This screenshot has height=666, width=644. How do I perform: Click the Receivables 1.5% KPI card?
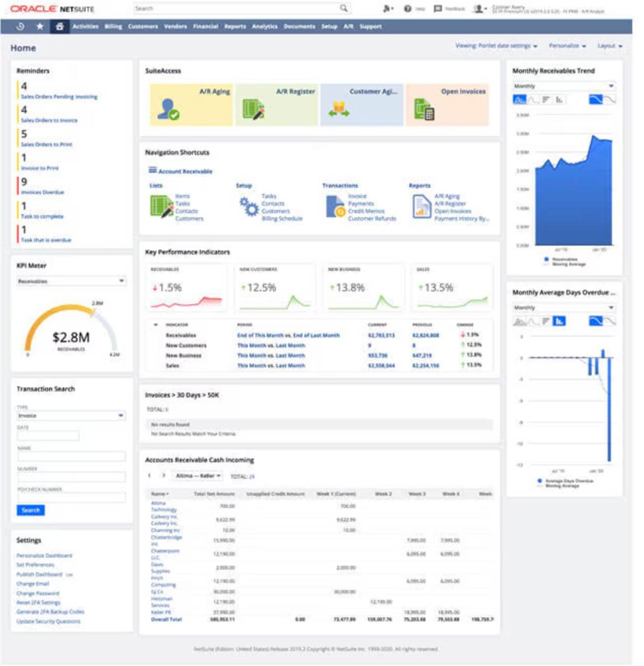(186, 288)
